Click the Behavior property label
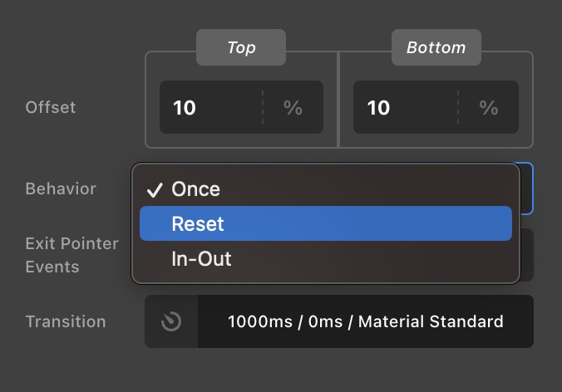Screen dimensions: 562x392 coord(61,189)
